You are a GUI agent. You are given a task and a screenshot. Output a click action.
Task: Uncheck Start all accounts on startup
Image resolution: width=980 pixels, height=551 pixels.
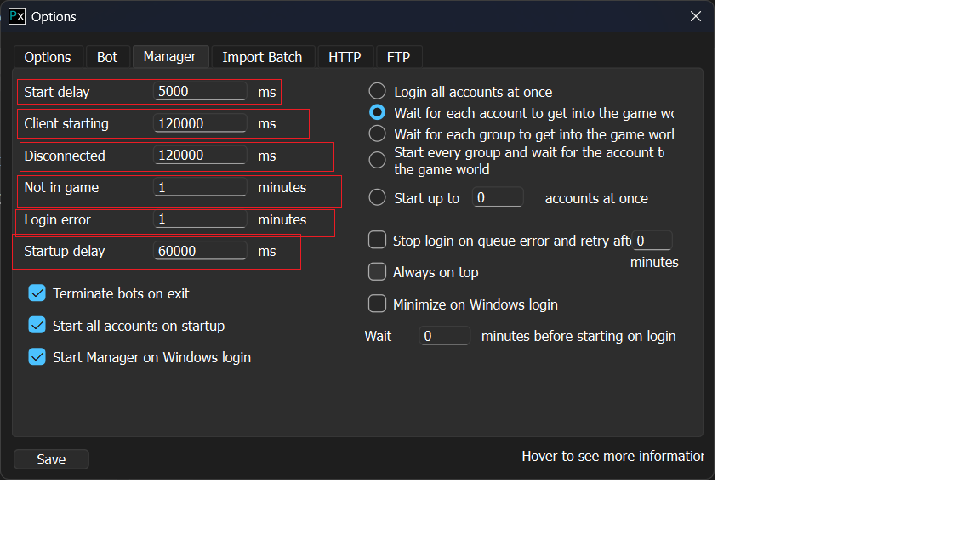click(37, 326)
